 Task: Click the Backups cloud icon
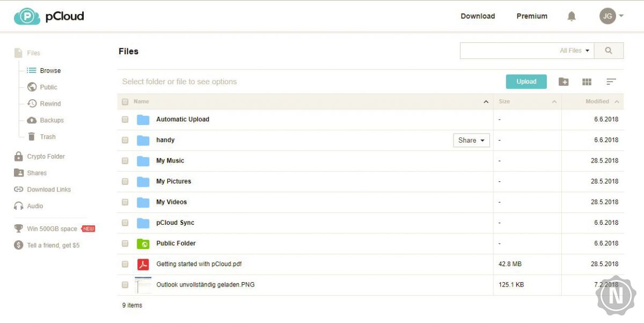(x=32, y=120)
